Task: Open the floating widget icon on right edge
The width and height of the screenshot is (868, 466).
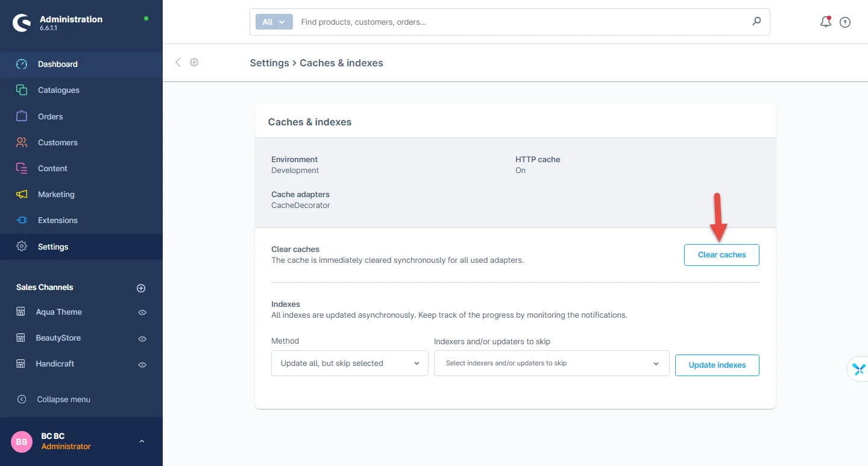Action: (x=858, y=370)
